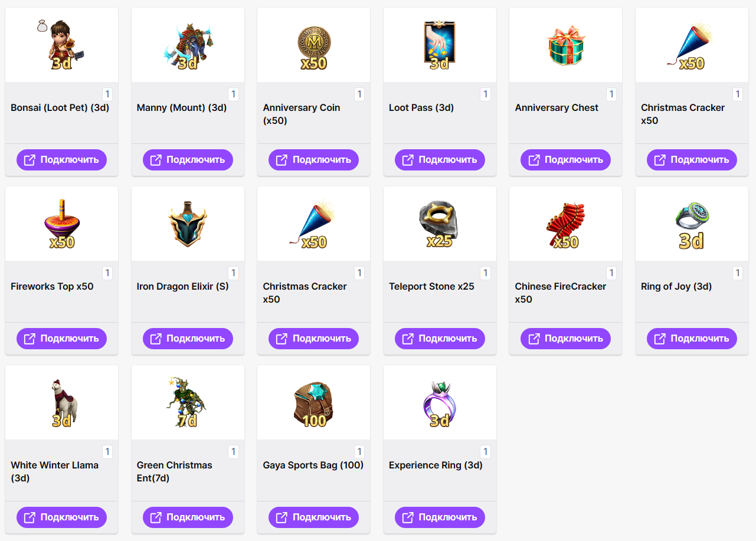
Task: Click the Gaya Sports Bag icon
Action: pos(313,404)
